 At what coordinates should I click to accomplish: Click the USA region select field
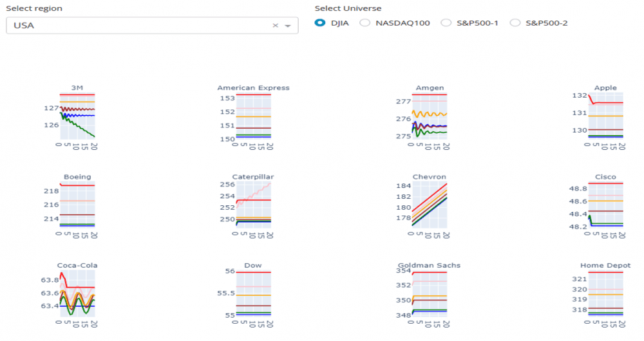click(152, 26)
